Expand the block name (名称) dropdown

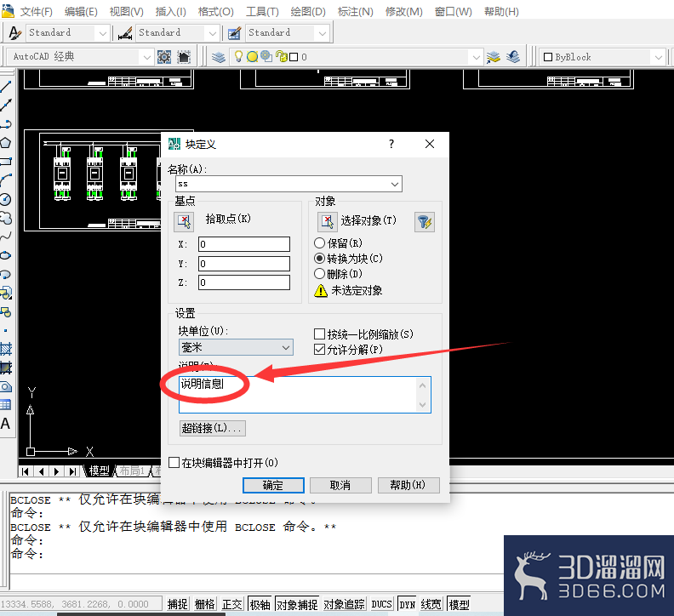395,184
